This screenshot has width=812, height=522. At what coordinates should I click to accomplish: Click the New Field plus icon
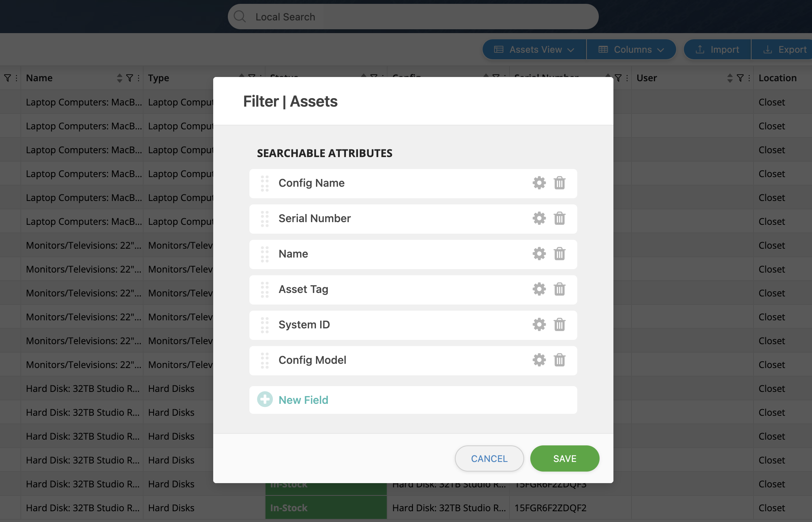pyautogui.click(x=265, y=400)
